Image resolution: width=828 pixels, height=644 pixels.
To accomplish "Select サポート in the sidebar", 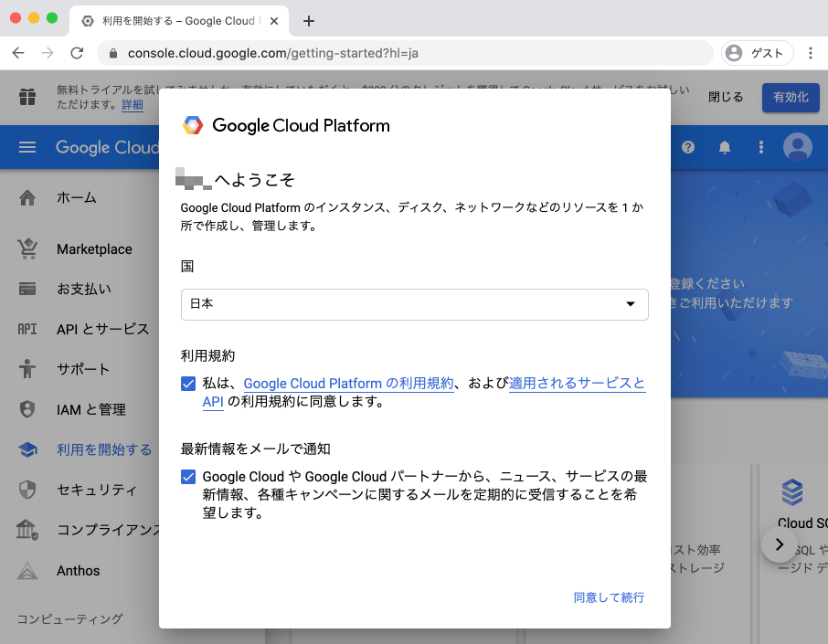I will (x=83, y=369).
